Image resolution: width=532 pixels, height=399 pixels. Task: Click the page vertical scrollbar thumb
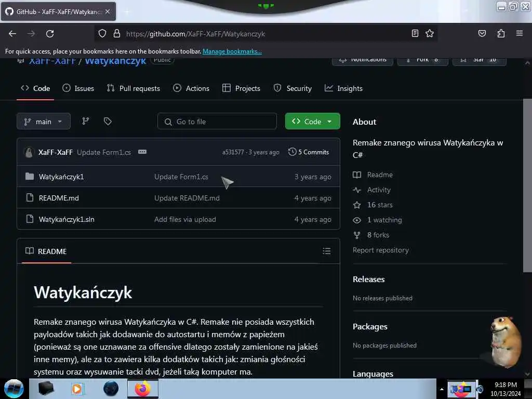[x=527, y=185]
